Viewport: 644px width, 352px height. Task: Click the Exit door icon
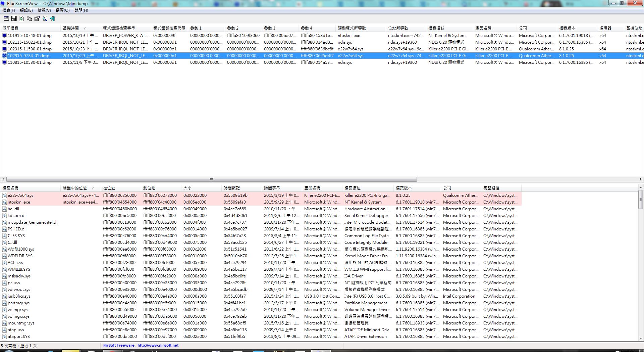pos(52,19)
